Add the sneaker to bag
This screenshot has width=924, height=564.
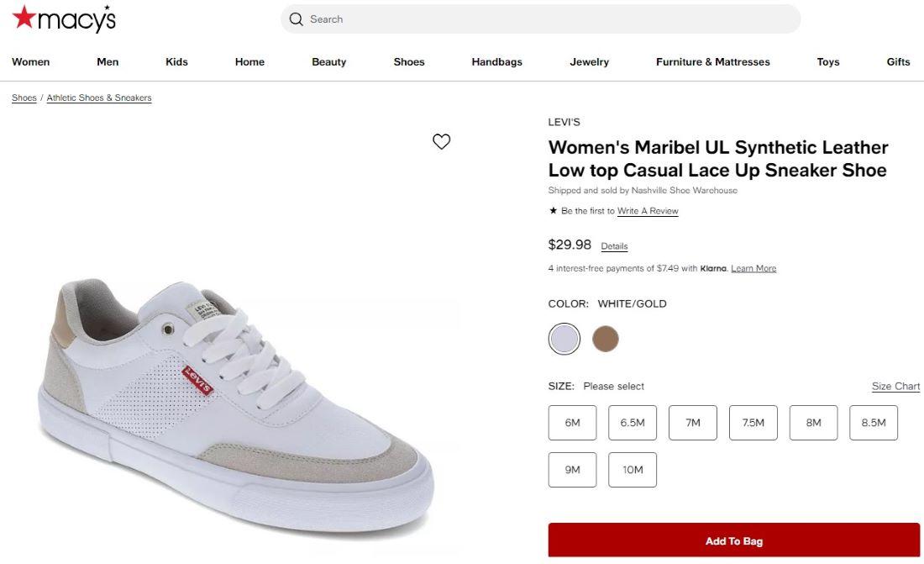733,540
